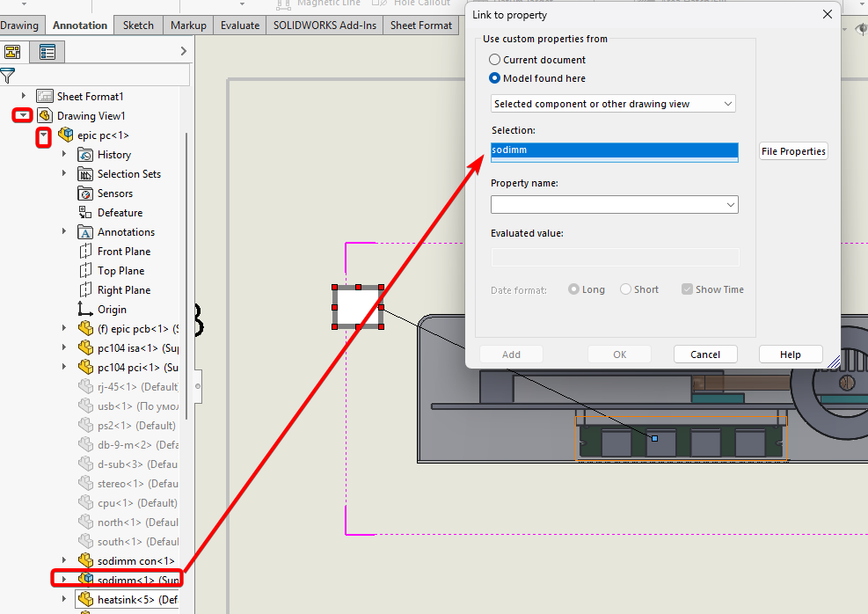The image size is (868, 614).
Task: Switch to the Markup ribbon tab
Action: (x=188, y=26)
